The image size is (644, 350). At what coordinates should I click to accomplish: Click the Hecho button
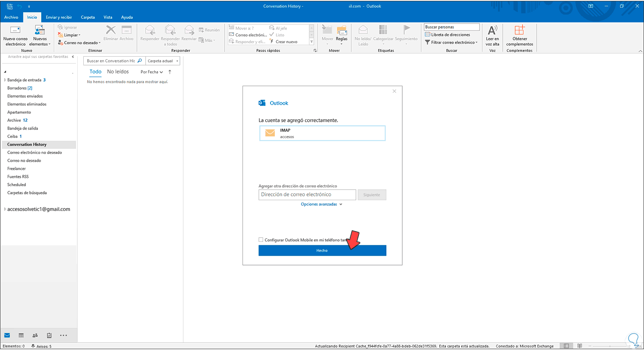[322, 250]
